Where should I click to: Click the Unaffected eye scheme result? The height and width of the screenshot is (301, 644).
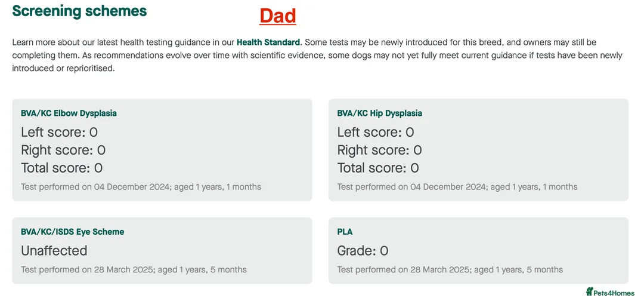click(54, 250)
